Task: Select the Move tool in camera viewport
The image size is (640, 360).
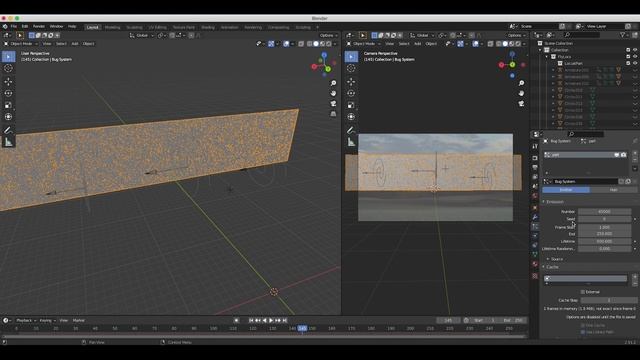Action: [351, 82]
